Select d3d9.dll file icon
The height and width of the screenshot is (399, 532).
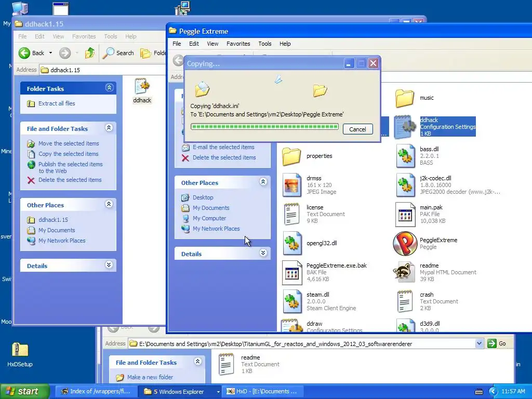pos(405,326)
